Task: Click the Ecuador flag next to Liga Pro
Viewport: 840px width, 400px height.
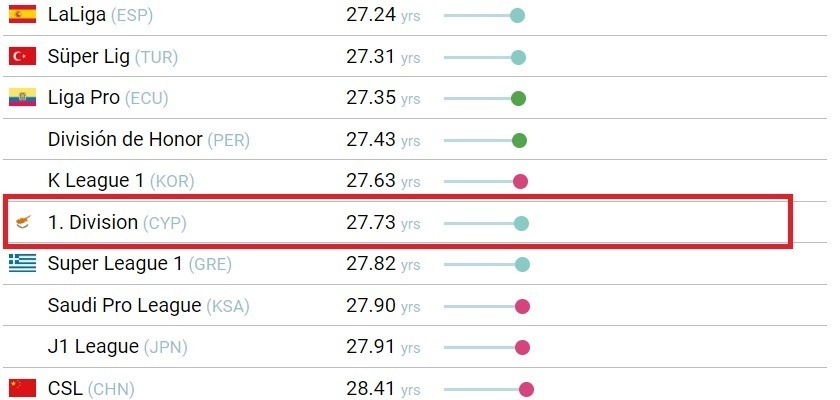Action: point(22,97)
